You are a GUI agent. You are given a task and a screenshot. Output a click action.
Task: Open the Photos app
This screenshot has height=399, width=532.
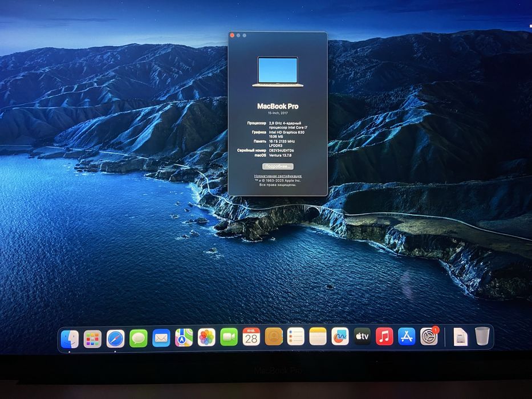click(x=206, y=337)
